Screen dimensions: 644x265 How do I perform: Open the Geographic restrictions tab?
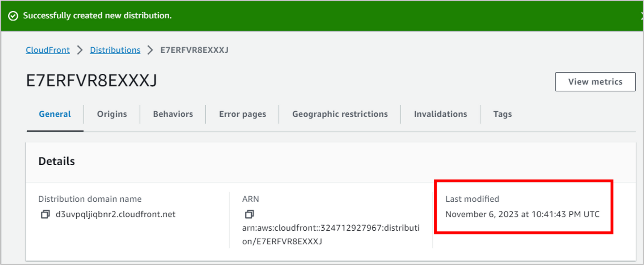tap(340, 114)
